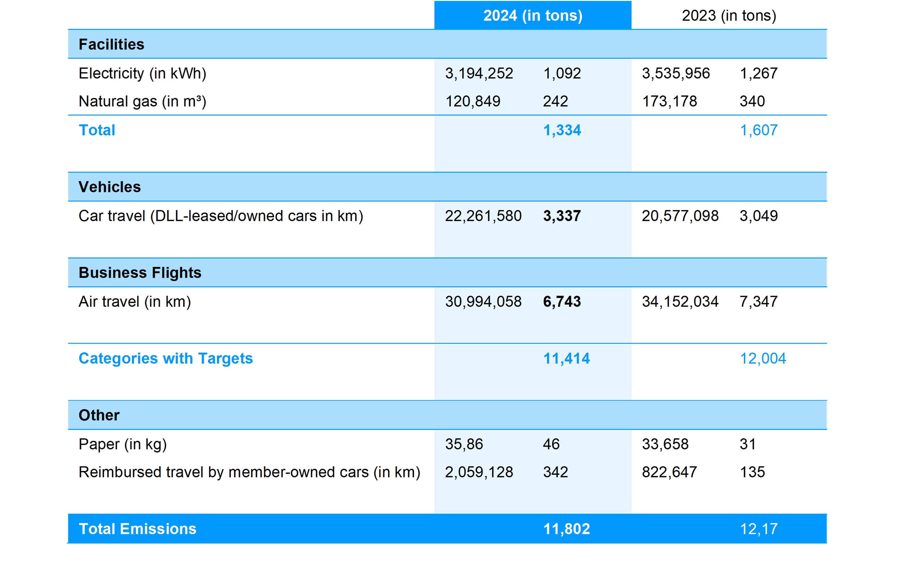Click the Business Flights section header

(x=140, y=273)
